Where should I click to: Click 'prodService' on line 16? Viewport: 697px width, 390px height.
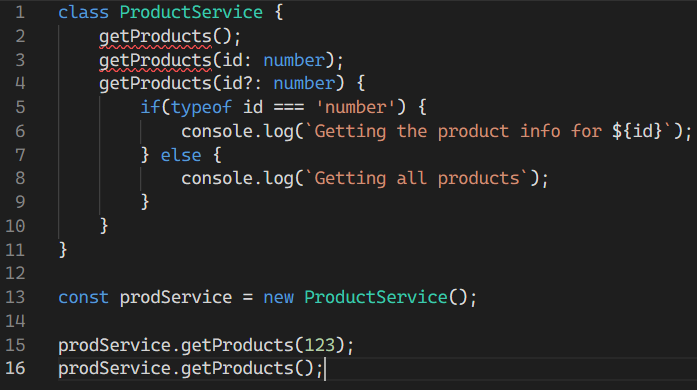(115, 369)
